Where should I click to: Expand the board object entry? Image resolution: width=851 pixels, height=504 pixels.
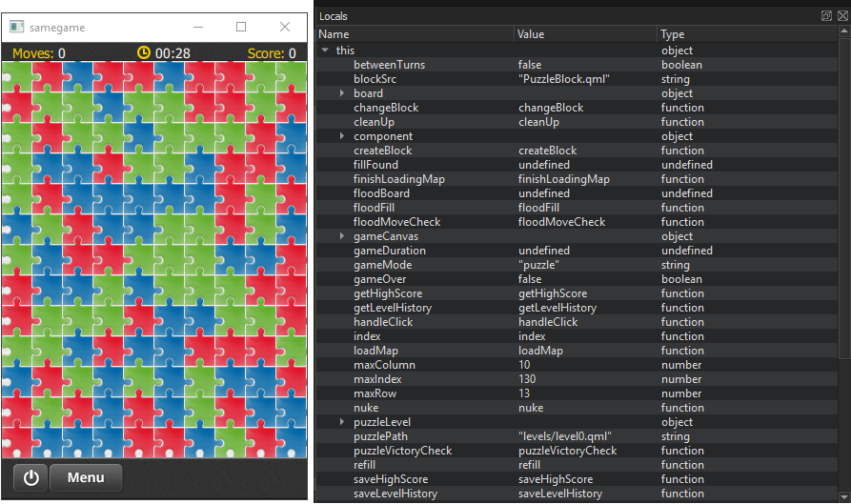(342, 93)
